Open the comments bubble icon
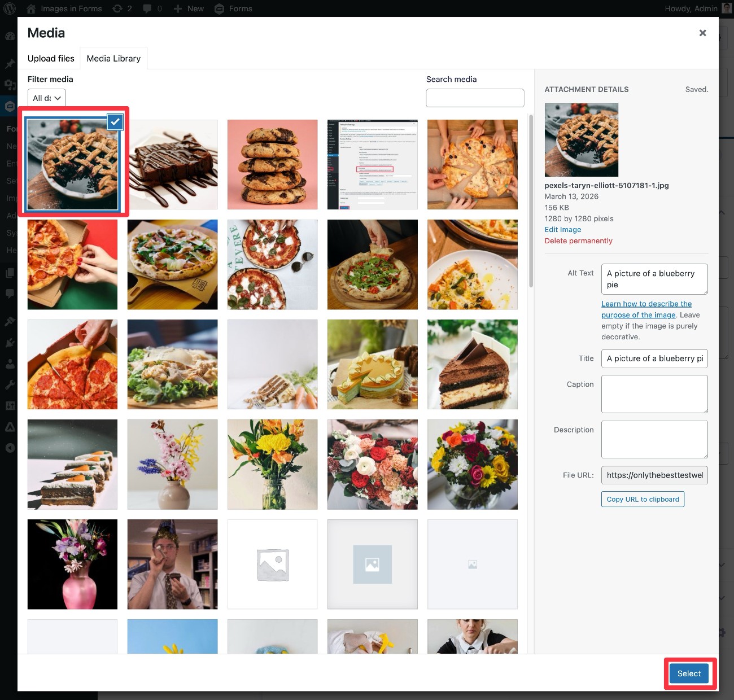Screen dimensions: 734x700 click(x=147, y=8)
